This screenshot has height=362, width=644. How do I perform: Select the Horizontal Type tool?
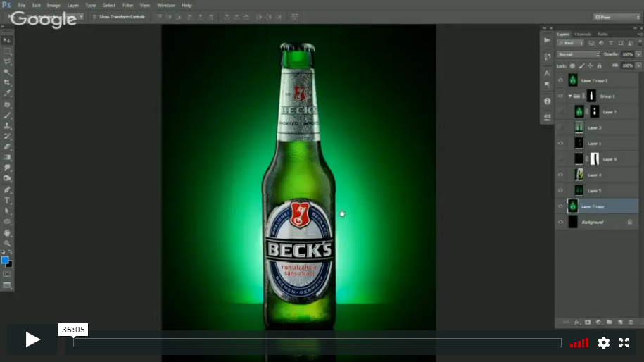(x=7, y=201)
